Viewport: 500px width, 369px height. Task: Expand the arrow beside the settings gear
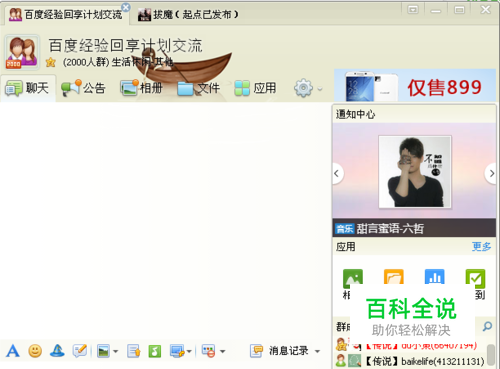click(x=320, y=89)
